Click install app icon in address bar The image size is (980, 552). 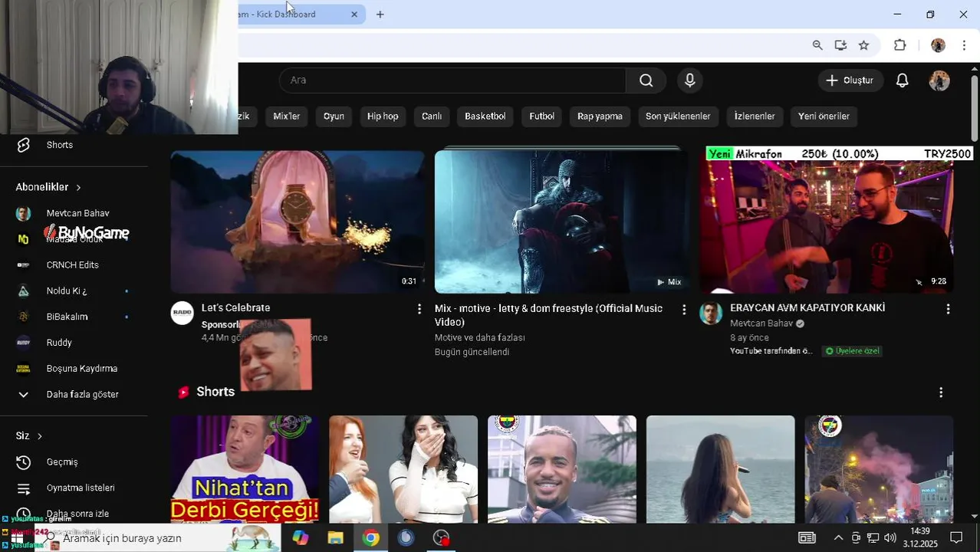(840, 45)
